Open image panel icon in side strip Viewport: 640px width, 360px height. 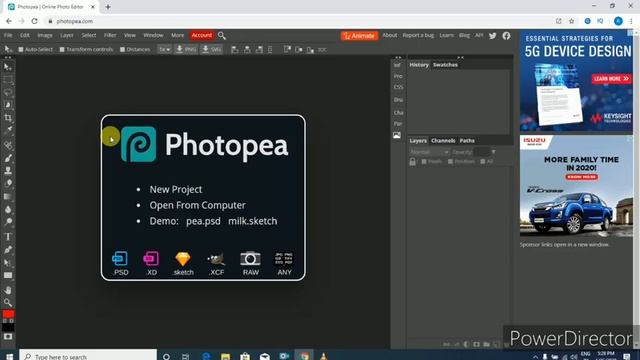pos(397,135)
